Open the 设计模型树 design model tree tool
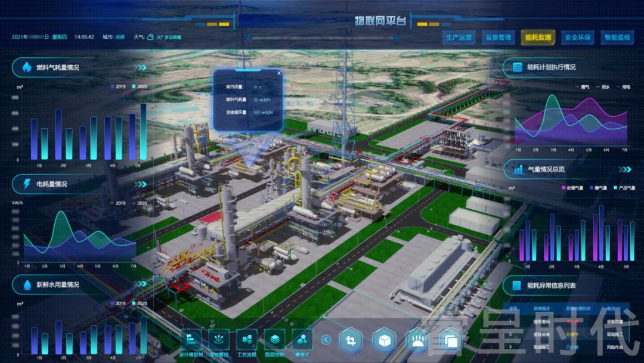644x363 pixels. 192,340
